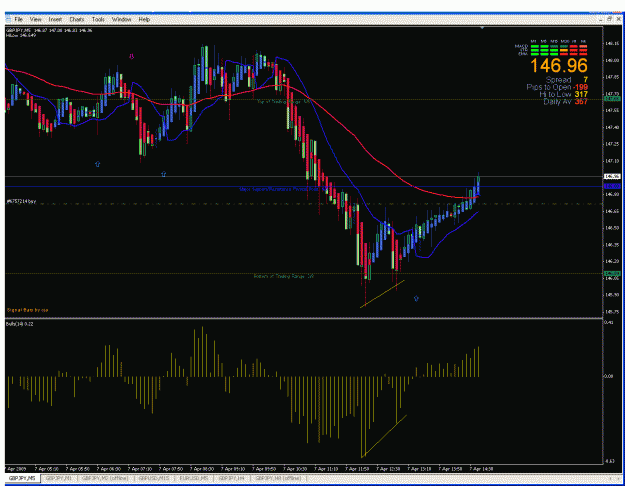Screen dimensions: 625x486
Task: Click the Spread value label
Action: pyautogui.click(x=566, y=80)
